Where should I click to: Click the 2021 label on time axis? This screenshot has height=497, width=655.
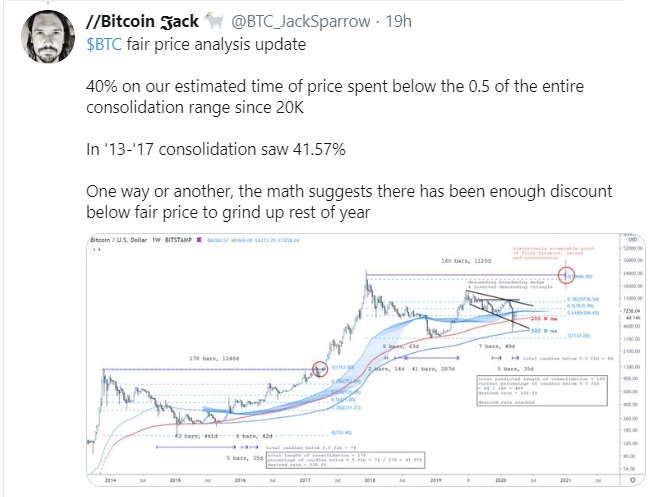coord(564,484)
